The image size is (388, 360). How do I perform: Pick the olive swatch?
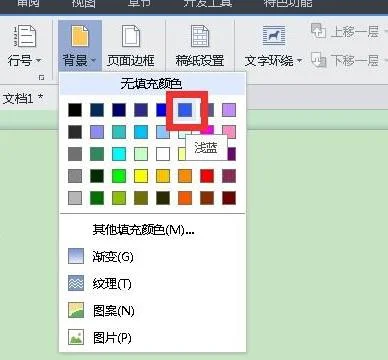(x=141, y=198)
